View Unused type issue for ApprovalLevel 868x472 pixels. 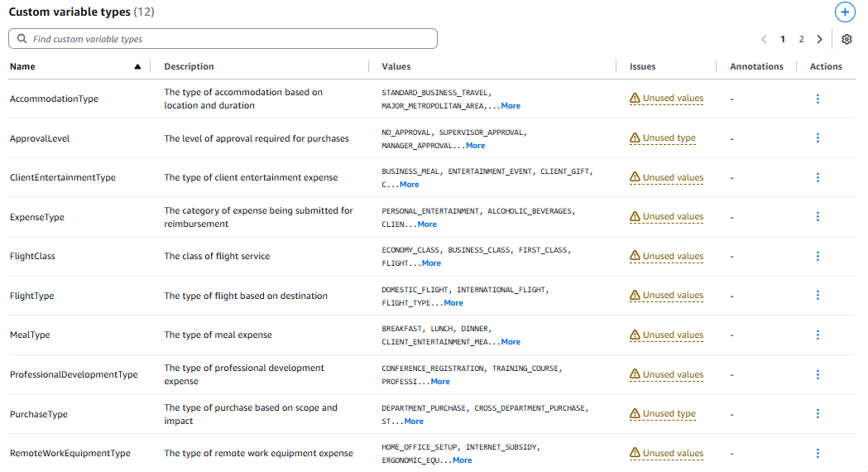(x=669, y=138)
